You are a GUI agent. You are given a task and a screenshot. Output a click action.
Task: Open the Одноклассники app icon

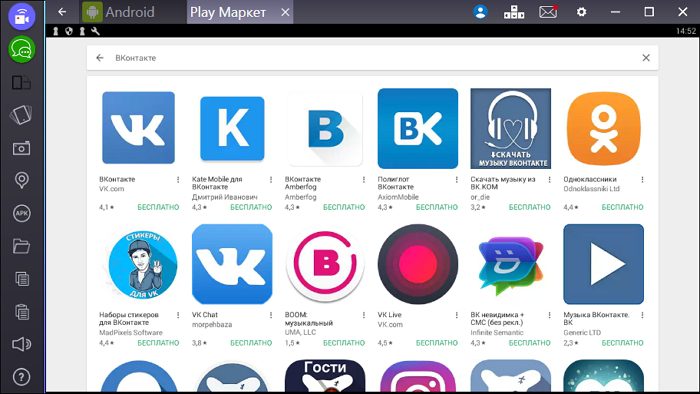click(604, 129)
